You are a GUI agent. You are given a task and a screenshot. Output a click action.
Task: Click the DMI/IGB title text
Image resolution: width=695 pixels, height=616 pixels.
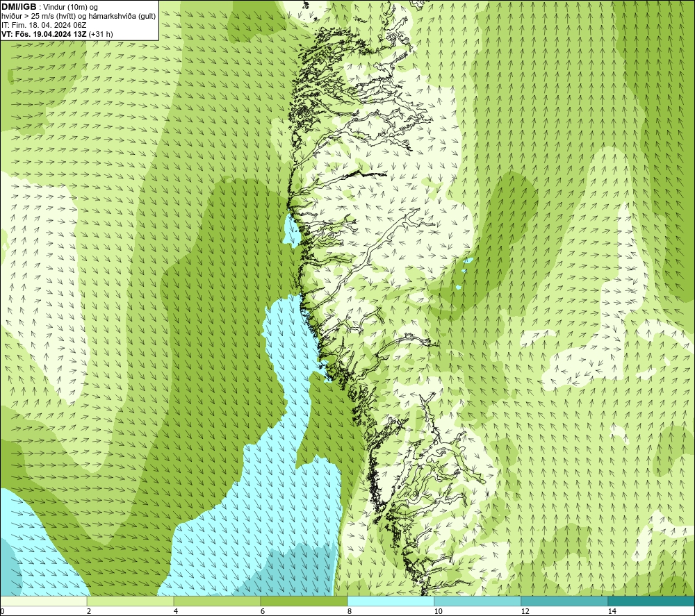coord(19,7)
